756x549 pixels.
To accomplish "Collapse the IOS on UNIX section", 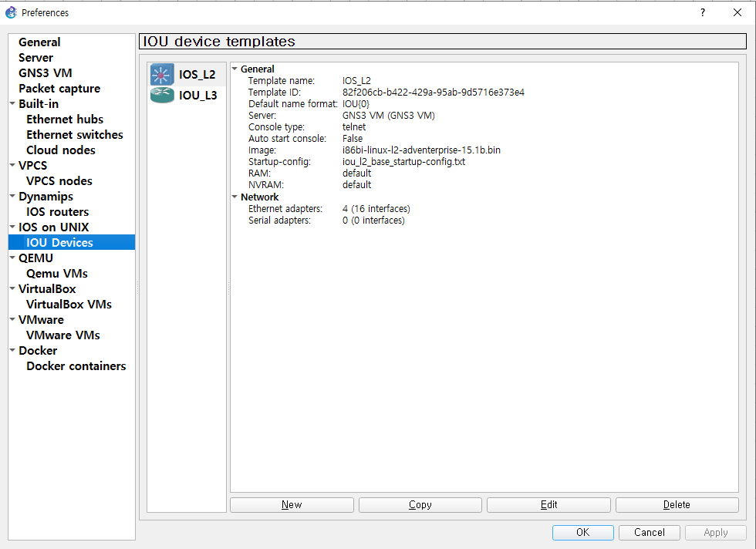I will (12, 227).
